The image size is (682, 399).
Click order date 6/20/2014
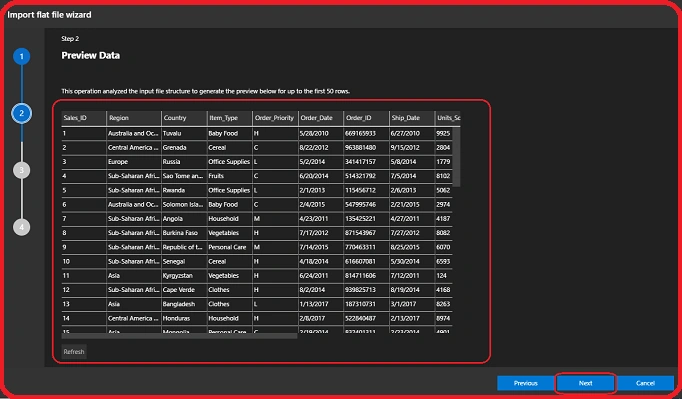click(321, 176)
